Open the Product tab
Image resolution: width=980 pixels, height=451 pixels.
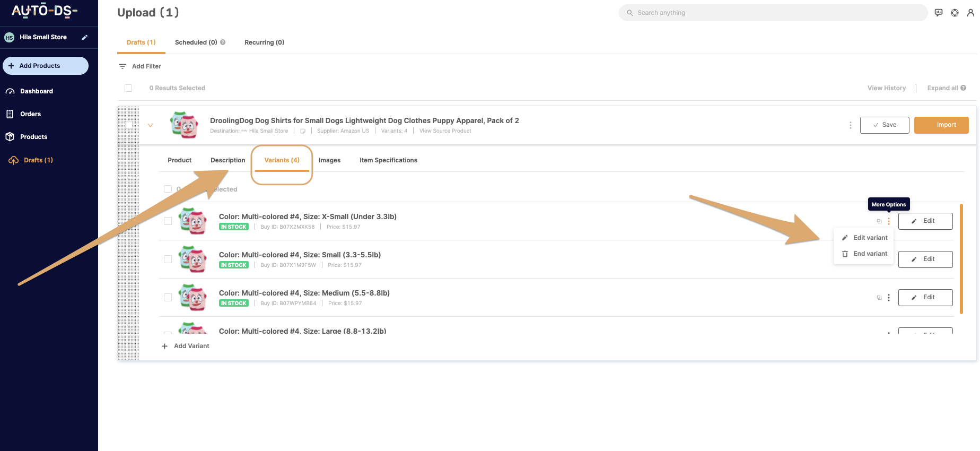179,160
